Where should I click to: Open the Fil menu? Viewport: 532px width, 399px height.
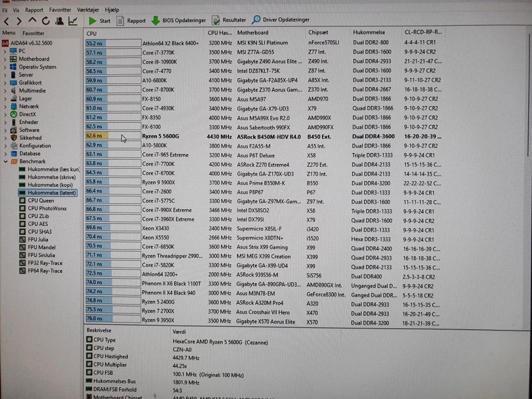coord(4,10)
